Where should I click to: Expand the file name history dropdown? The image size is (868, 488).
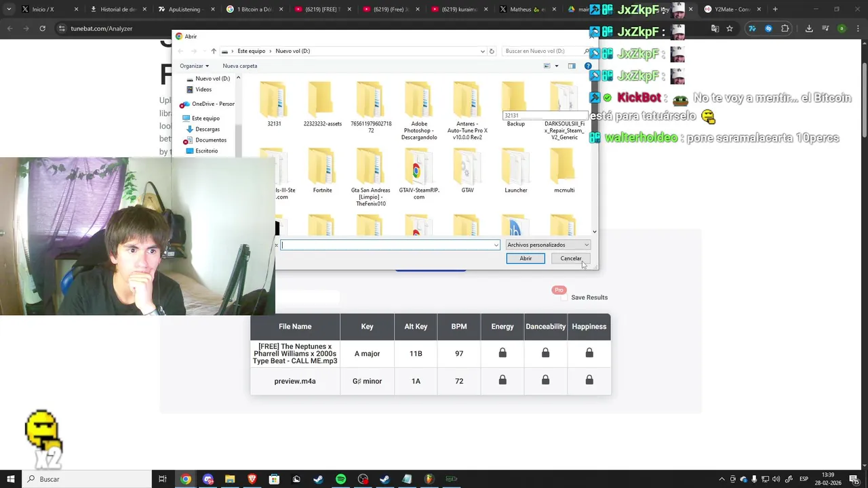(496, 245)
